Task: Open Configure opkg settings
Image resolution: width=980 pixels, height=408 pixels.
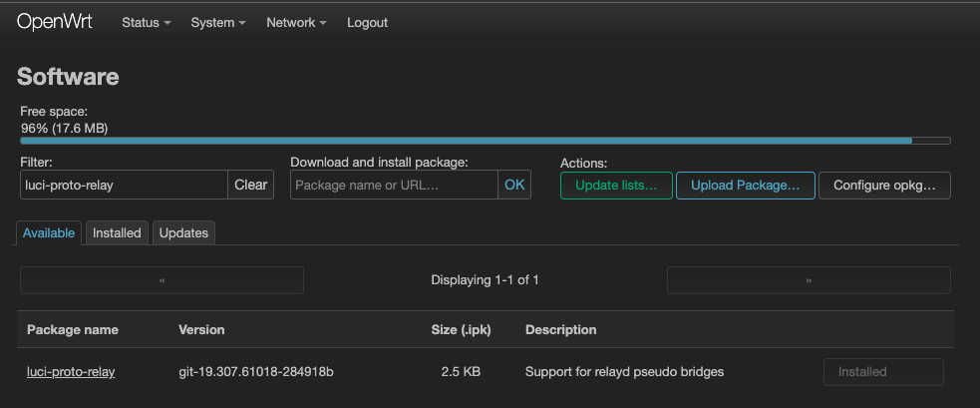Action: (x=884, y=186)
